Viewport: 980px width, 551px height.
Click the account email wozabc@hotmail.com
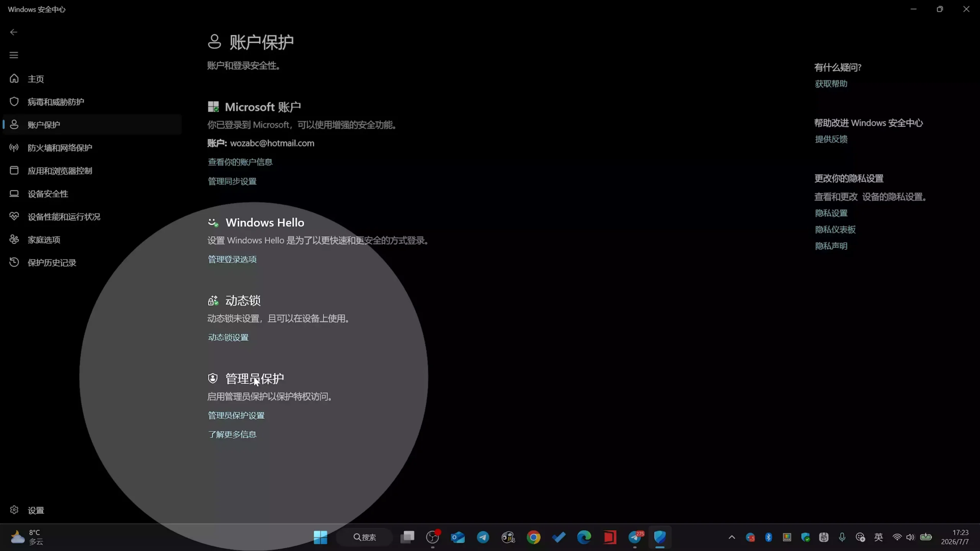[272, 143]
